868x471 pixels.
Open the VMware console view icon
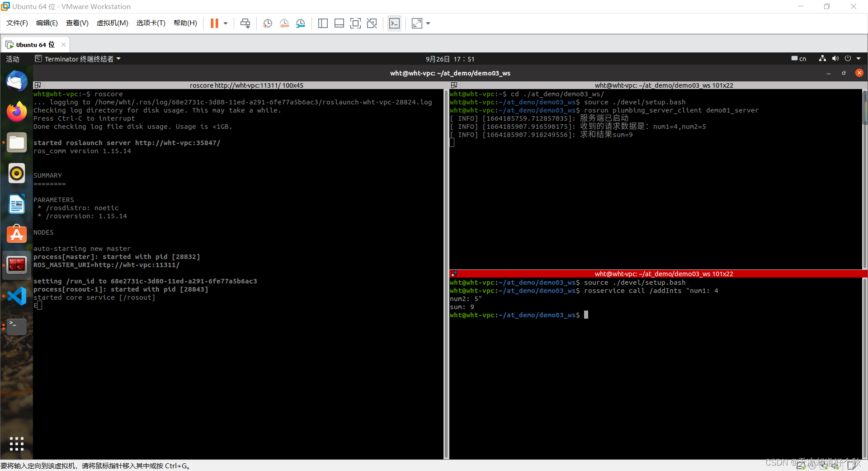(394, 24)
